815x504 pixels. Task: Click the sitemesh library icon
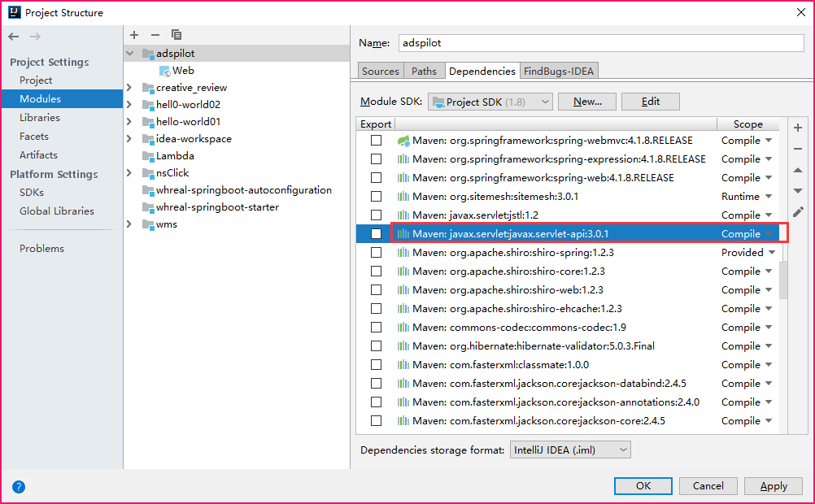(x=403, y=197)
